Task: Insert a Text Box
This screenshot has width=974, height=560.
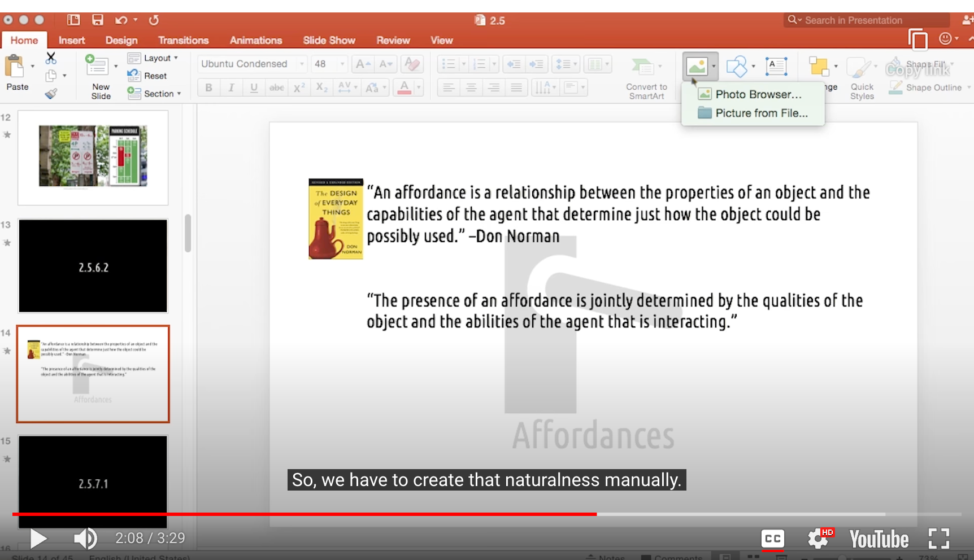Action: pyautogui.click(x=777, y=67)
